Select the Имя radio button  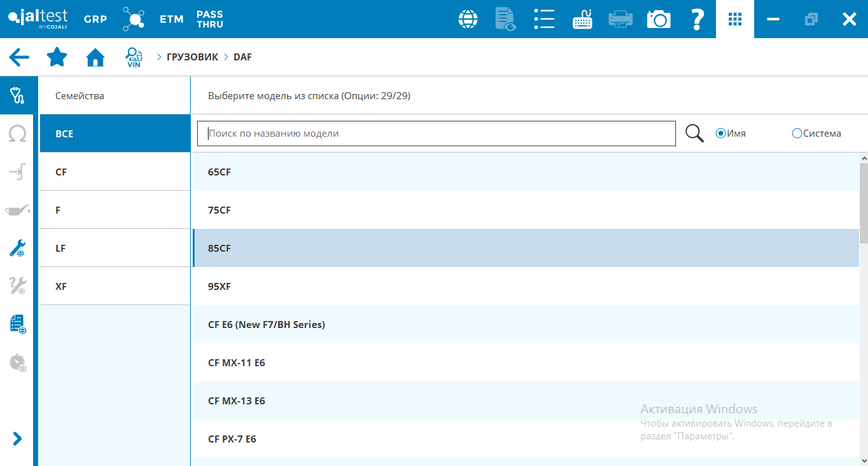pos(720,134)
